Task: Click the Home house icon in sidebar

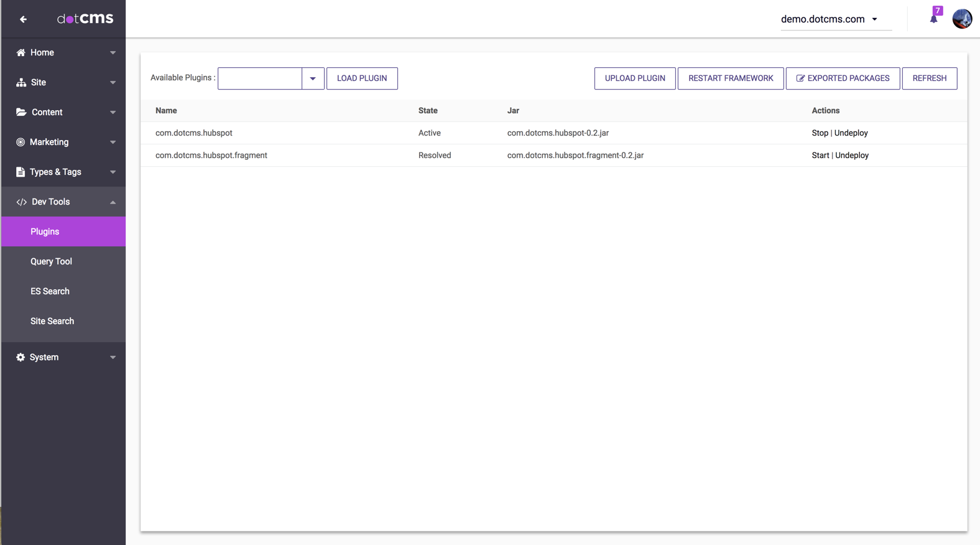Action: click(x=21, y=53)
